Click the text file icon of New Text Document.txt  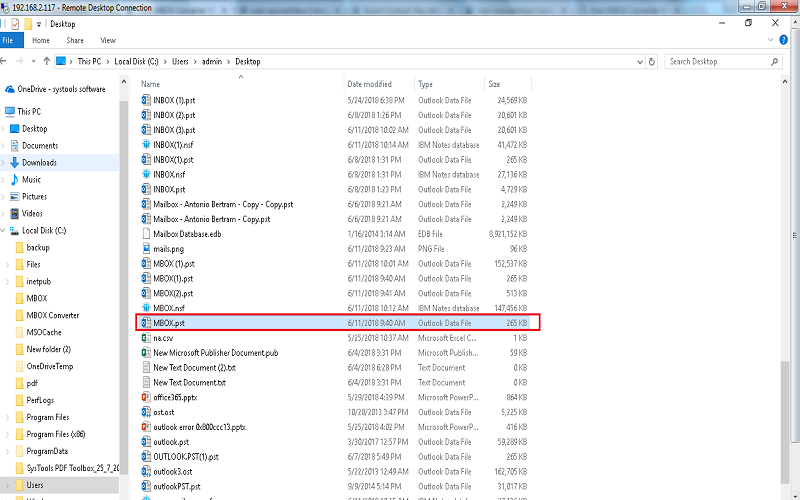pos(146,382)
